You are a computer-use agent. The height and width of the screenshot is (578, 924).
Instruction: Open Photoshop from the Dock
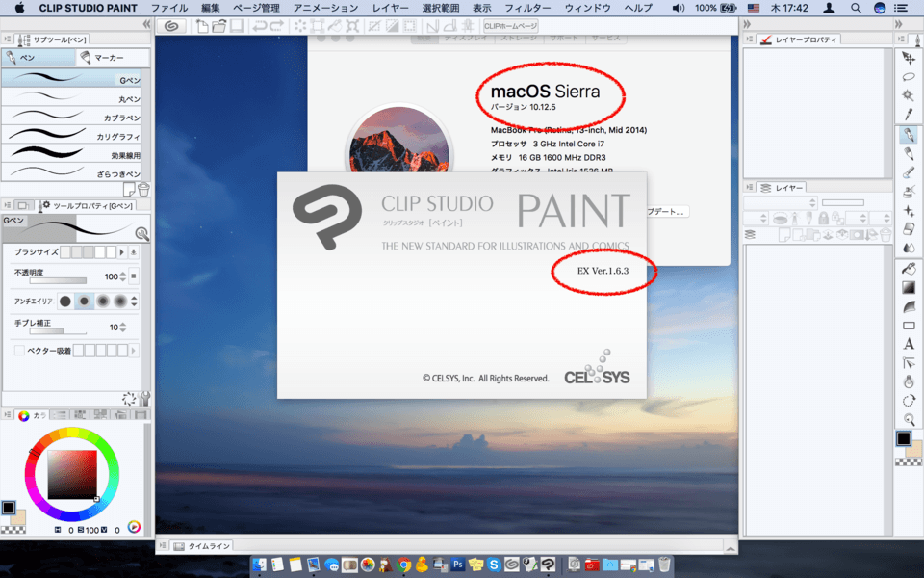458,565
